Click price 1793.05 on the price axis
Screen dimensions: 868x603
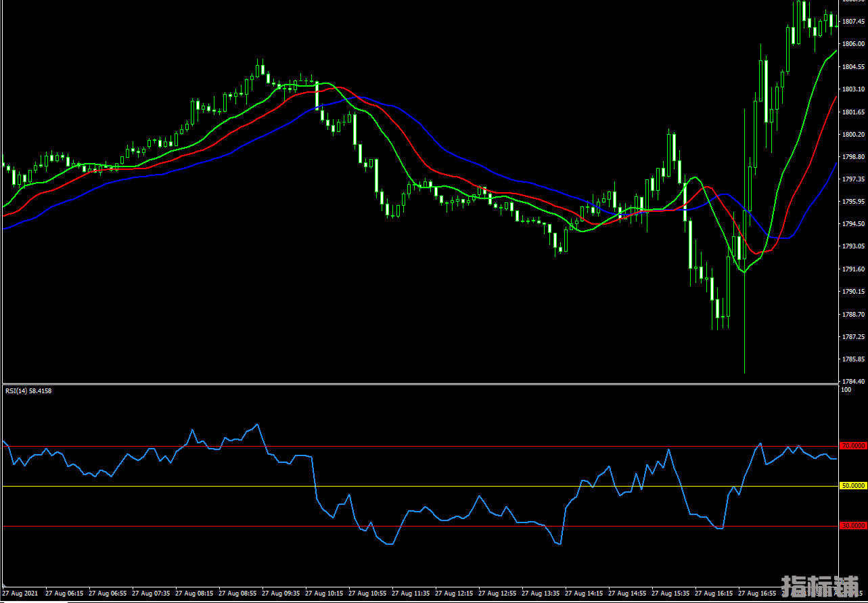(x=854, y=246)
